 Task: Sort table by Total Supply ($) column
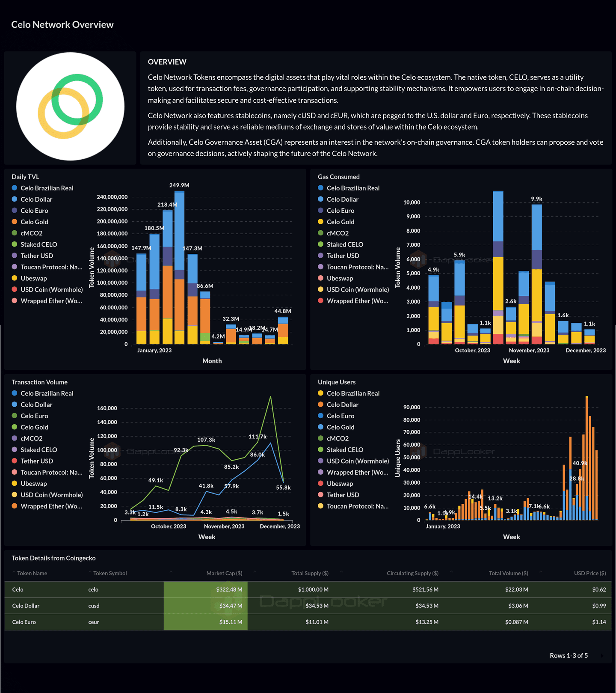[310, 573]
